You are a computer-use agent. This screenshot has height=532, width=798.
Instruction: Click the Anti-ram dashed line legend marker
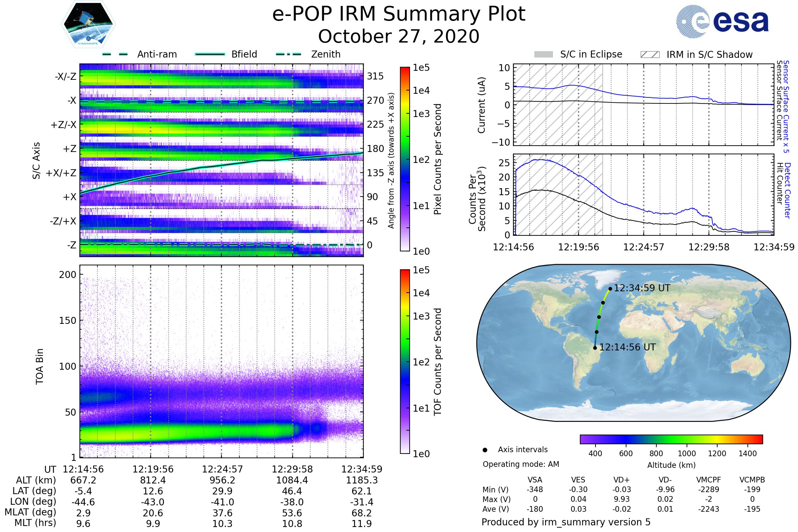pos(115,54)
